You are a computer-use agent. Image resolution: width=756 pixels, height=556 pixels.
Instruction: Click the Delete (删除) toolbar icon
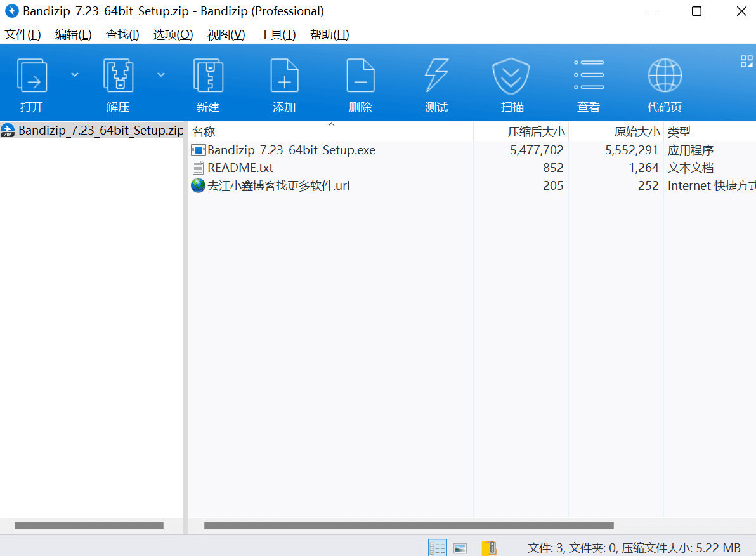click(361, 76)
